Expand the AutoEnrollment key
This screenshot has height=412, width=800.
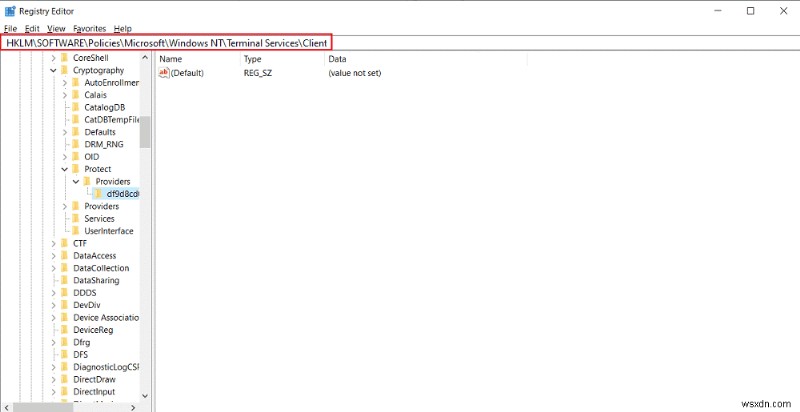[x=65, y=83]
